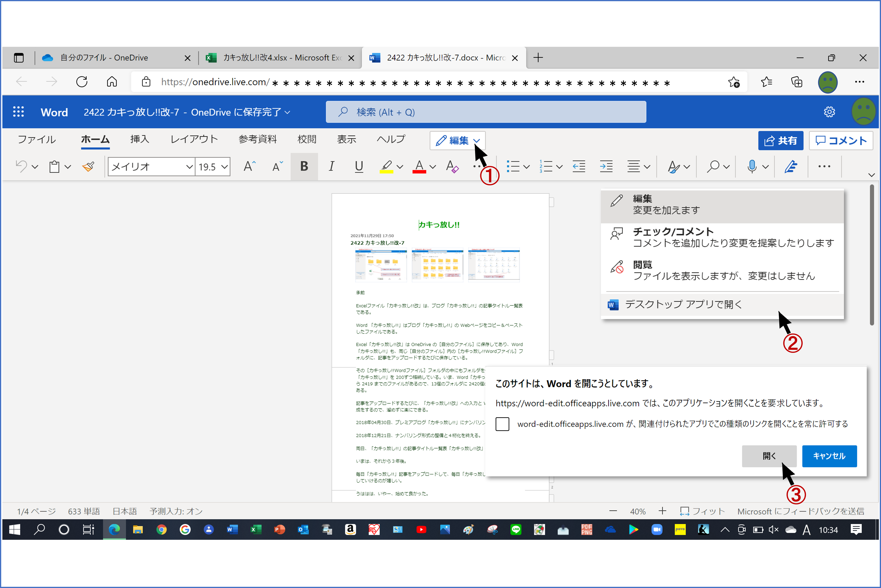This screenshot has height=588, width=881.
Task: Insert a numbered list
Action: pos(546,166)
